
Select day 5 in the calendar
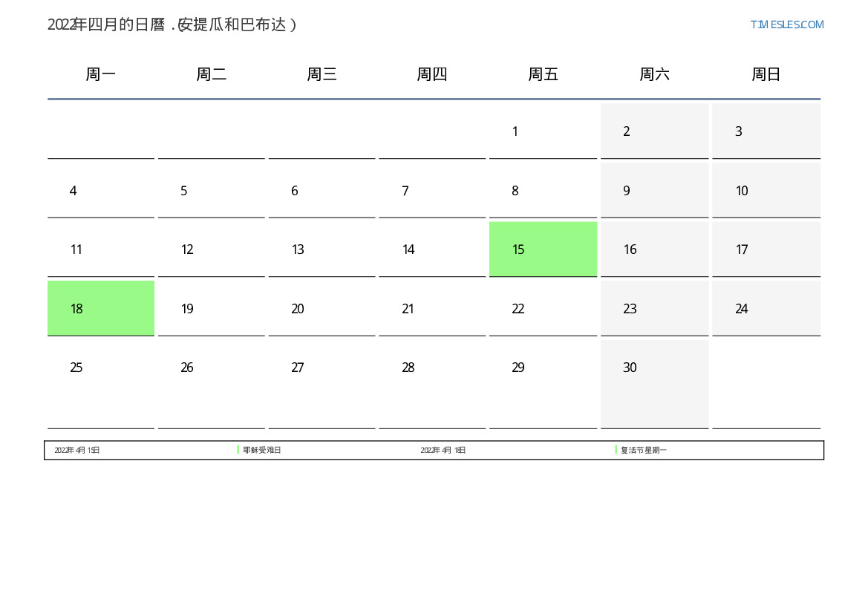click(212, 191)
